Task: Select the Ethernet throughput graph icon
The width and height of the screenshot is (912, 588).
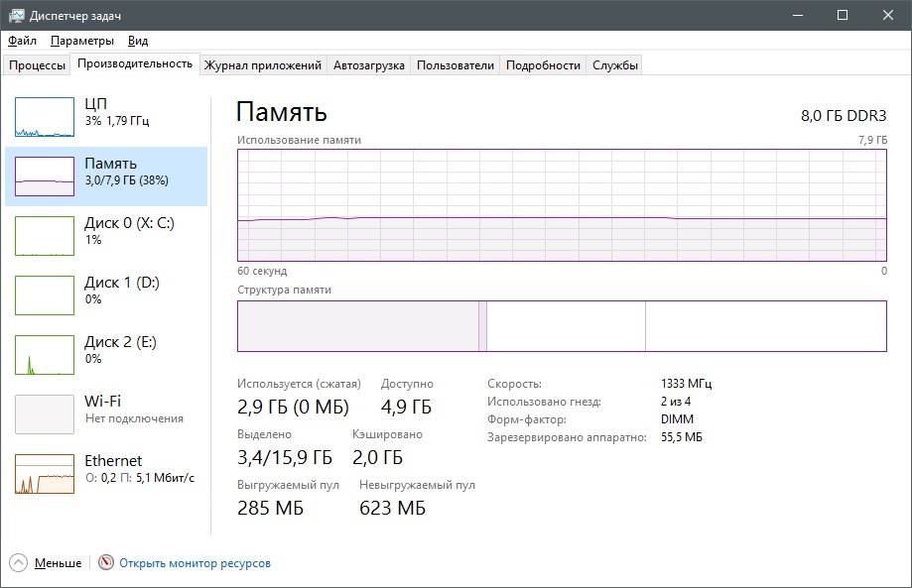Action: 45,474
